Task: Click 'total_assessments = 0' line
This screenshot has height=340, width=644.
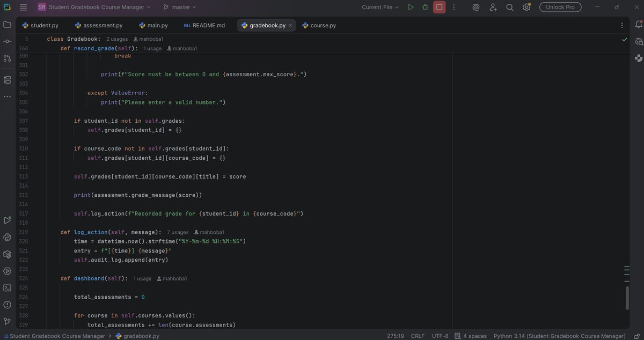Action: click(109, 297)
